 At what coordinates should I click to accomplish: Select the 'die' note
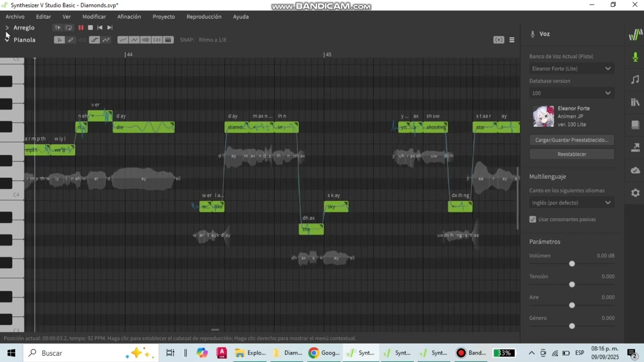143,127
